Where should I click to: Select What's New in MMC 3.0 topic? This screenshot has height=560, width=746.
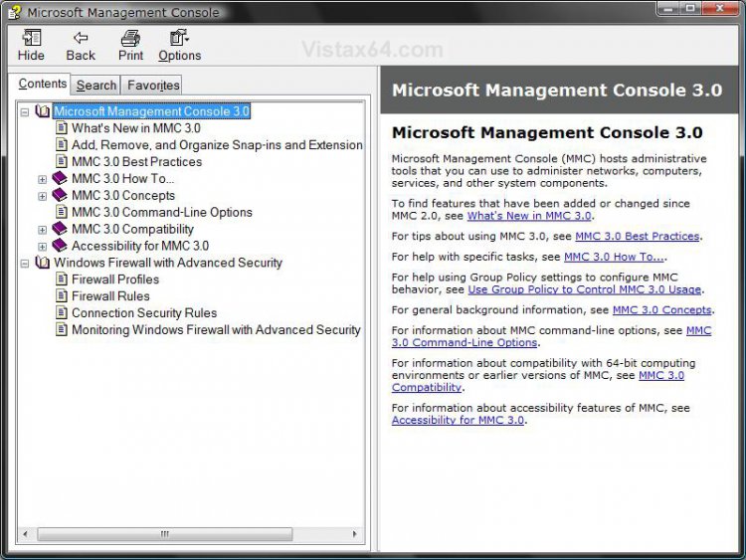[x=136, y=128]
